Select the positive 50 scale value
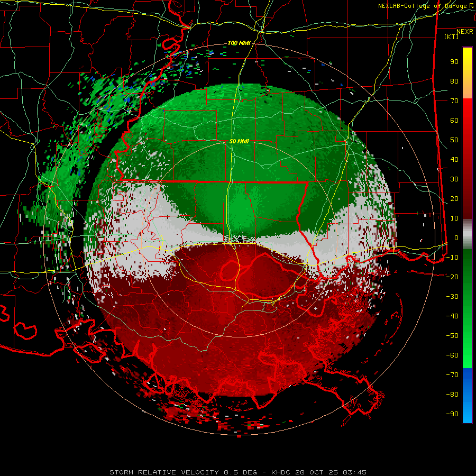Screen dimensions: 476x476 pos(454,140)
